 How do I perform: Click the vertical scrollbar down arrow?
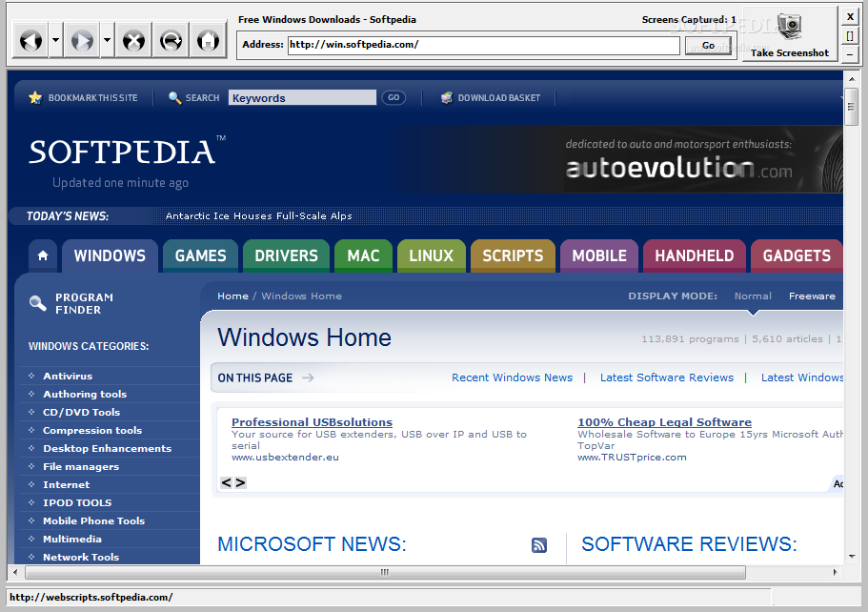[851, 557]
